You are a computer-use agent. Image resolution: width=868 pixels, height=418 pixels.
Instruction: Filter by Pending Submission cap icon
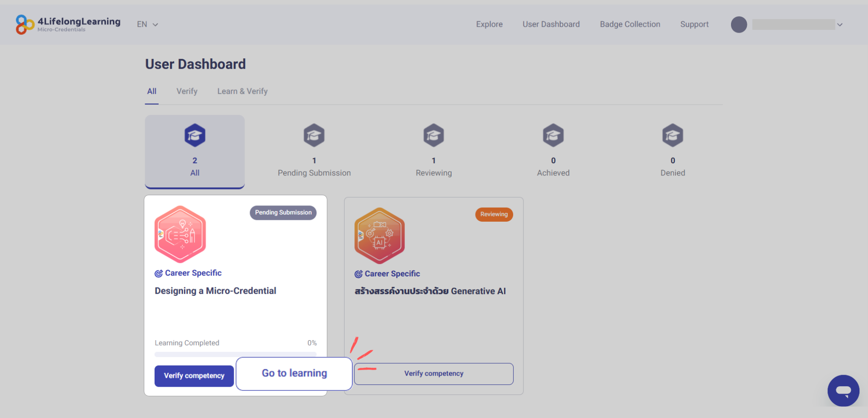(x=314, y=135)
